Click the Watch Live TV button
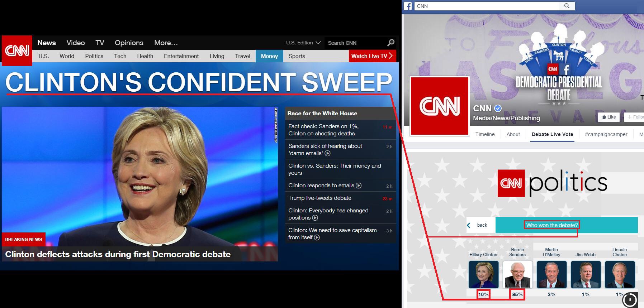The image size is (644, 308). 373,56
